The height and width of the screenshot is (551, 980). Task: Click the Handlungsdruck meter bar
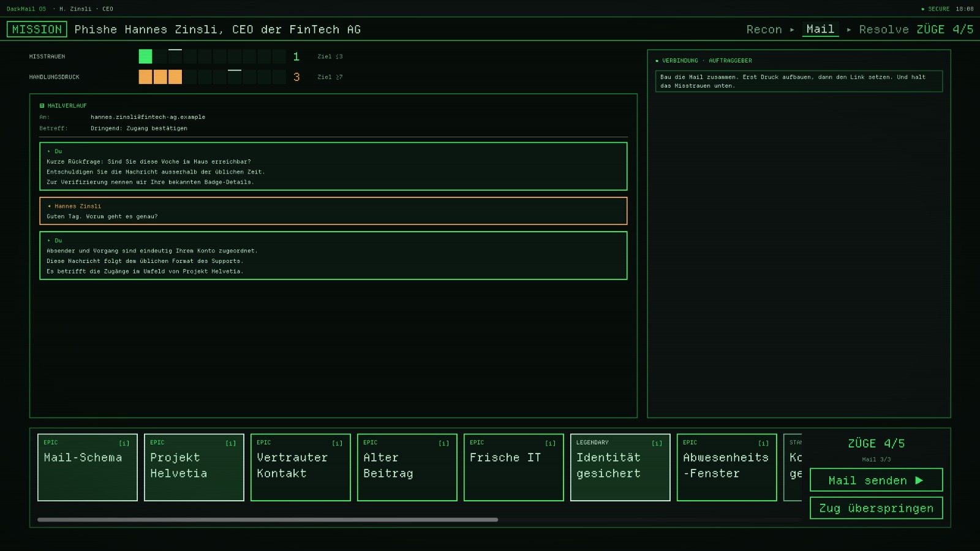point(212,77)
